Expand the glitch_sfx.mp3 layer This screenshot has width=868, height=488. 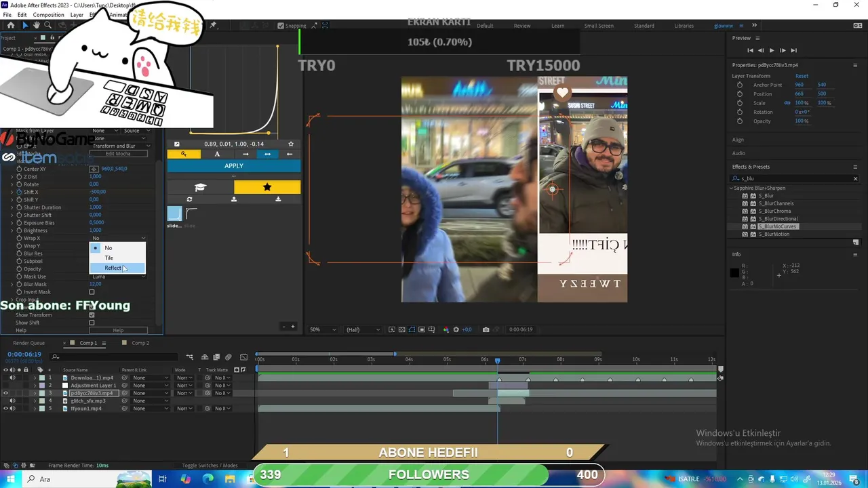point(35,401)
